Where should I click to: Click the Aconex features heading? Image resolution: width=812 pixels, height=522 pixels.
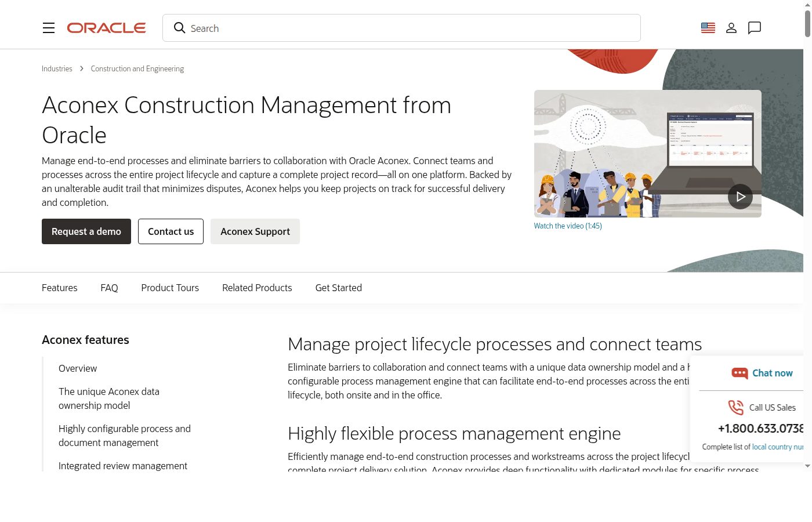click(85, 340)
